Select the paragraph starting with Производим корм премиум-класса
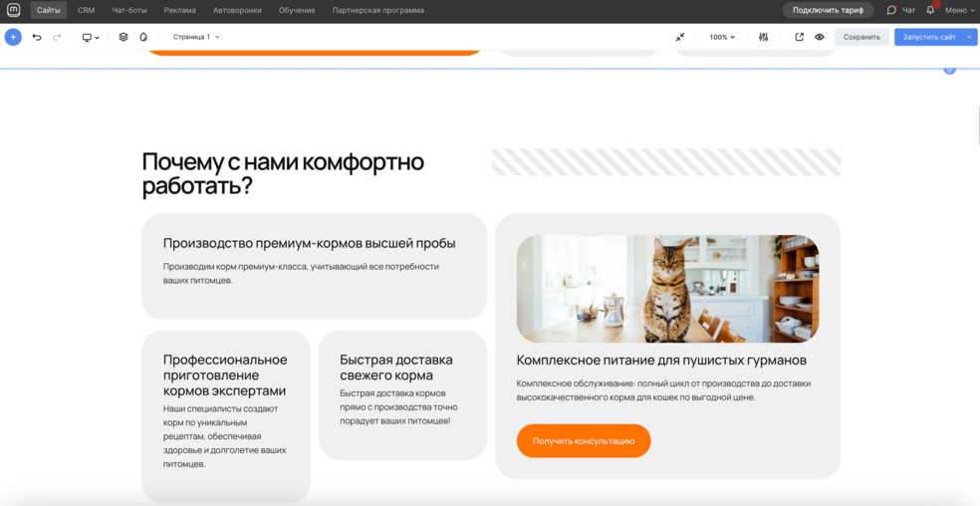The height and width of the screenshot is (506, 980). 301,273
